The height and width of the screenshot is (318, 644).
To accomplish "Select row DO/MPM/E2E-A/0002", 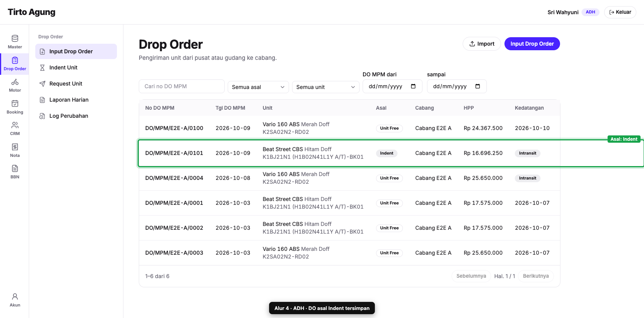I will click(x=350, y=228).
